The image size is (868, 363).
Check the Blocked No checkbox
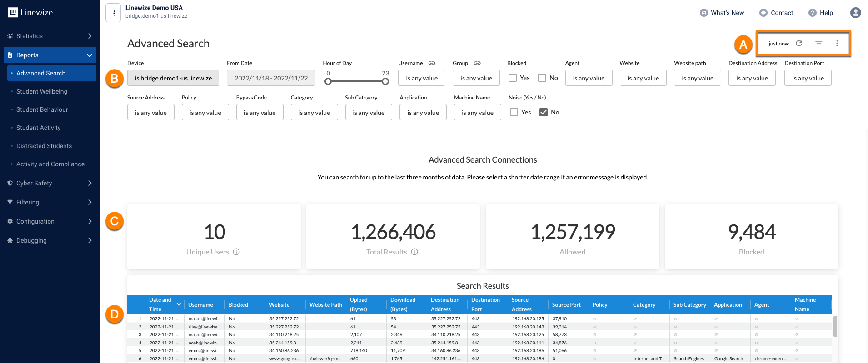point(542,78)
